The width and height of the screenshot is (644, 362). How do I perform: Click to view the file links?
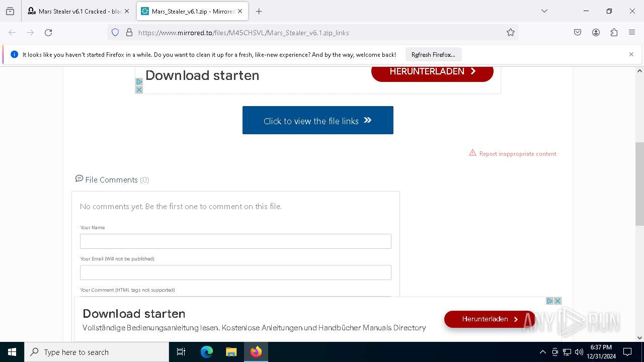coord(318,120)
